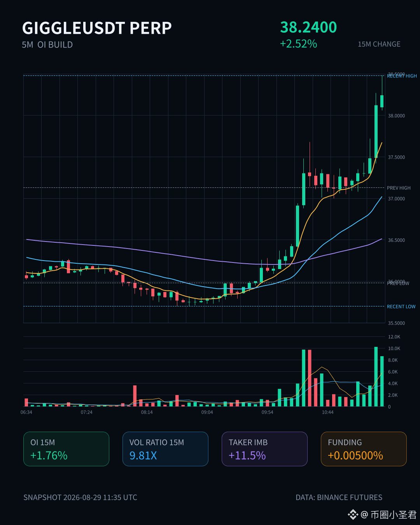Viewport: 420px width, 525px height.
Task: Click the FUNDING card label
Action: [x=345, y=443]
